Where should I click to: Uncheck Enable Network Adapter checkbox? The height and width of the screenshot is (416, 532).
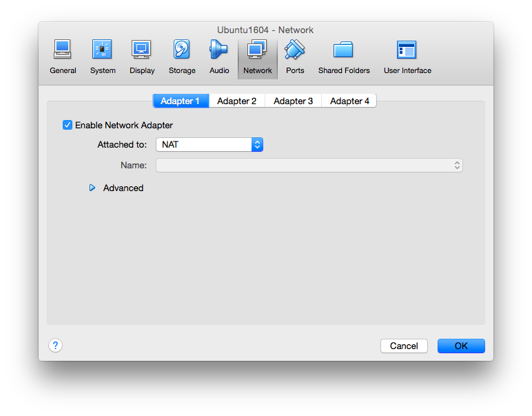click(68, 125)
